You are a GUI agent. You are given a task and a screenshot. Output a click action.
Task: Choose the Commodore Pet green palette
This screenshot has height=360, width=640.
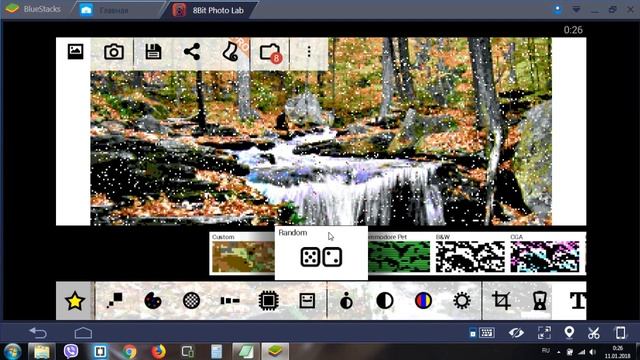pos(398,253)
